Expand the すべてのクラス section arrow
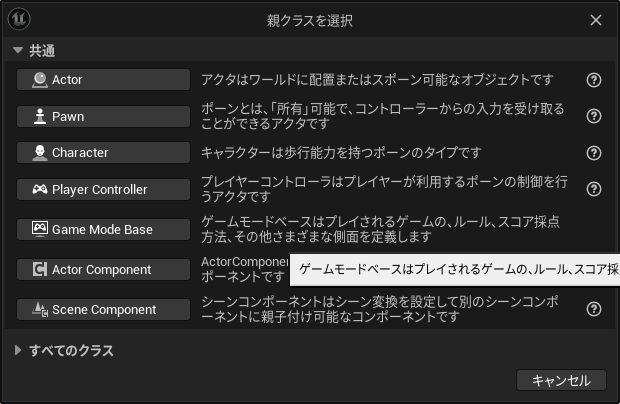Screen dimensions: 620x404 (18, 350)
